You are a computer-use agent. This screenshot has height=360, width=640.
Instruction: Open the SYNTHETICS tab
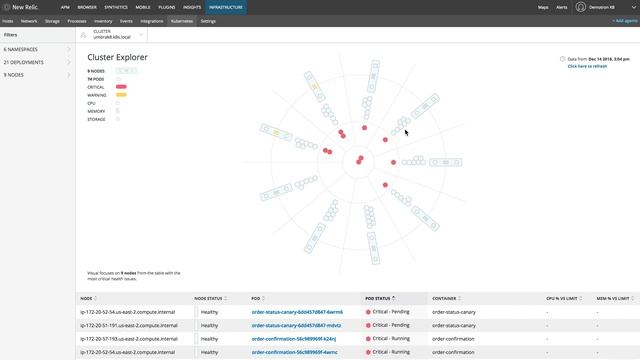[116, 7]
